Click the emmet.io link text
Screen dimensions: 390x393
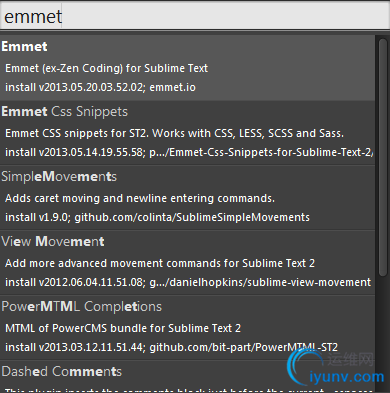click(172, 87)
